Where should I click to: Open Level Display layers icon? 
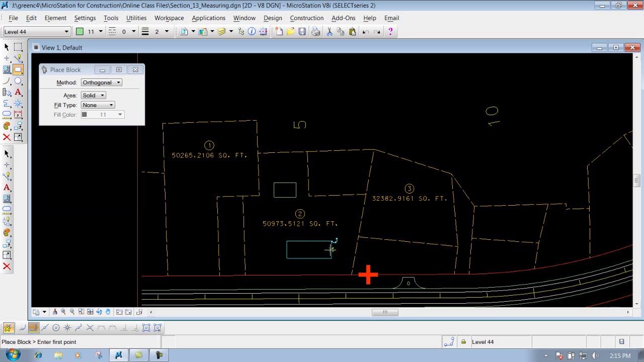tap(221, 32)
